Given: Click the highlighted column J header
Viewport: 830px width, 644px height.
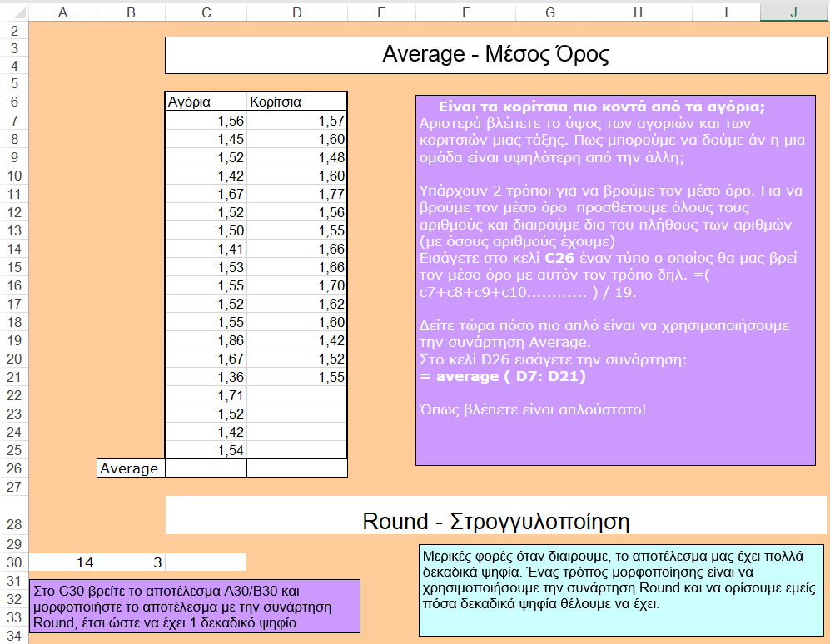Looking at the screenshot, I should (794, 11).
